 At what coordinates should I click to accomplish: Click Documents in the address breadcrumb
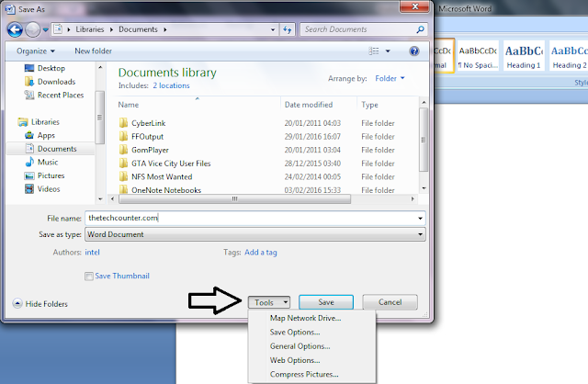tap(138, 29)
